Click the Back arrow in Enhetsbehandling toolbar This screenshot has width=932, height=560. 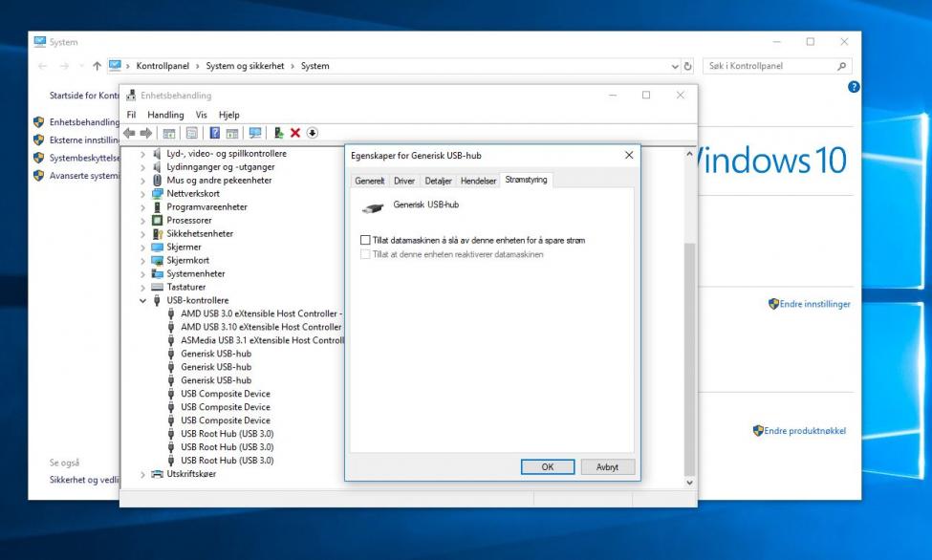[x=129, y=133]
